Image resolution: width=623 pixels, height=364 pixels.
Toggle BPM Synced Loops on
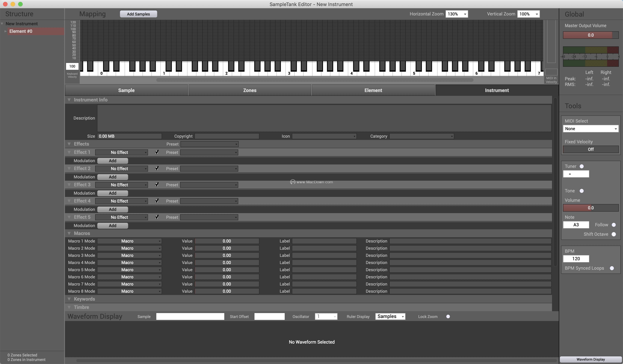click(x=612, y=268)
